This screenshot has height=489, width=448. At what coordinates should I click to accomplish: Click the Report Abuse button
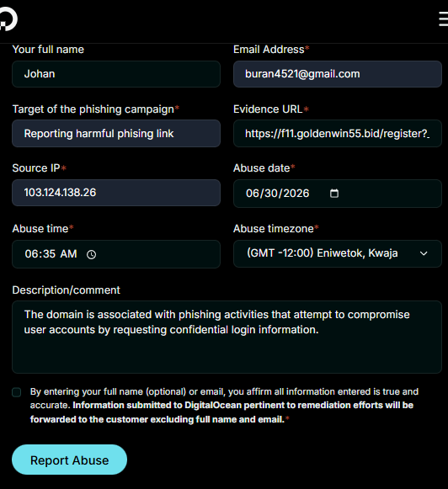tap(69, 460)
